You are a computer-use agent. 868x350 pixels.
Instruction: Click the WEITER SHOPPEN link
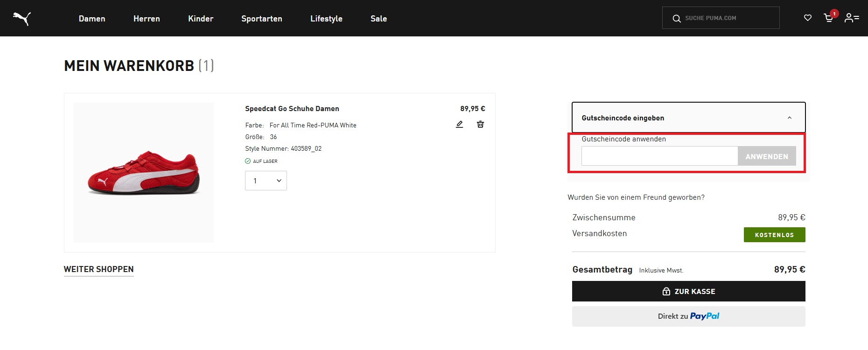pyautogui.click(x=99, y=269)
